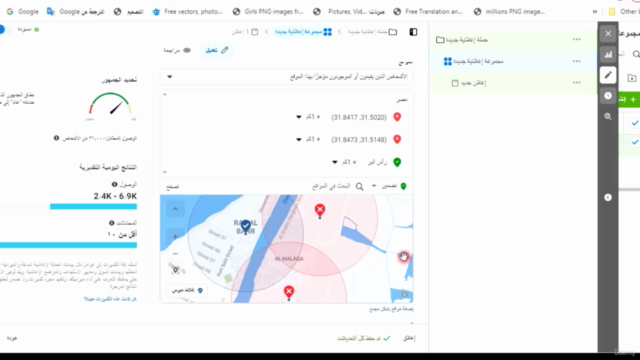Toggle the side panel layout icon beside the breadcrumb
Viewport: 640px width, 360px height.
tap(413, 32)
